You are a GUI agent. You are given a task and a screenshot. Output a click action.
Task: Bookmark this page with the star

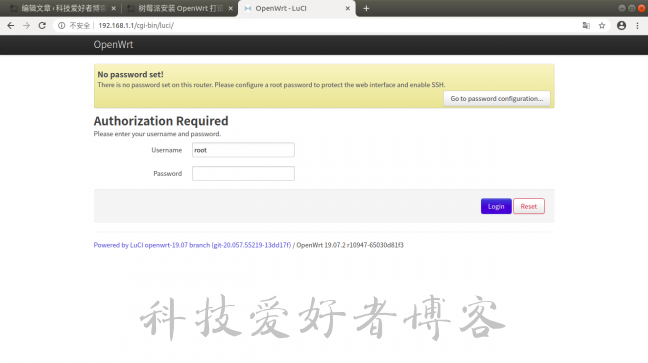602,26
